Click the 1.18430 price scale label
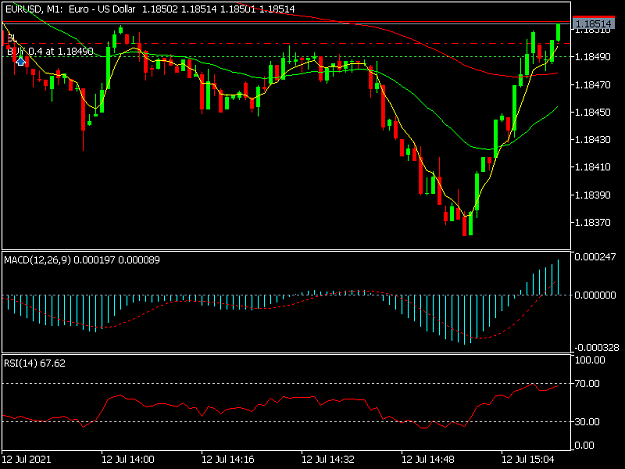The height and width of the screenshot is (469, 625). [592, 139]
